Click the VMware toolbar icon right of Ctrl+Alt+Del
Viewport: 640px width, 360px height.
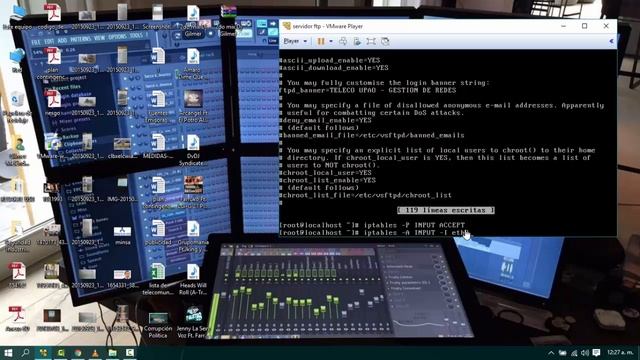[357, 41]
